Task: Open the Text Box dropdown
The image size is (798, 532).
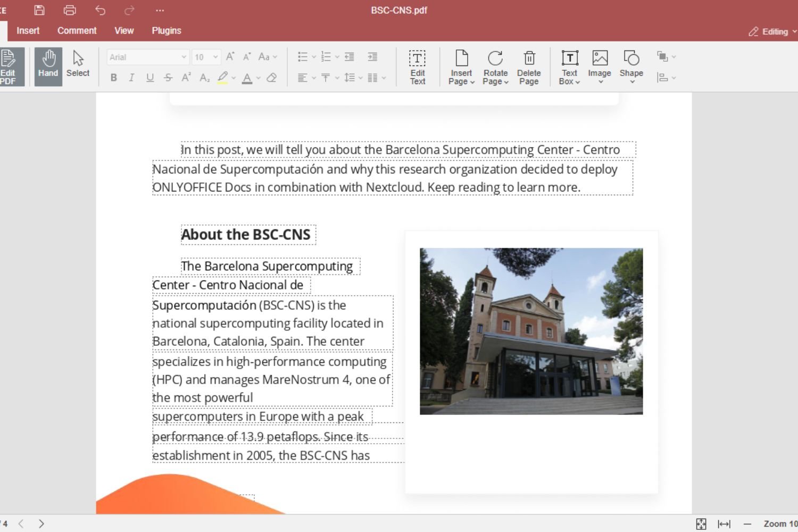Action: [569, 67]
